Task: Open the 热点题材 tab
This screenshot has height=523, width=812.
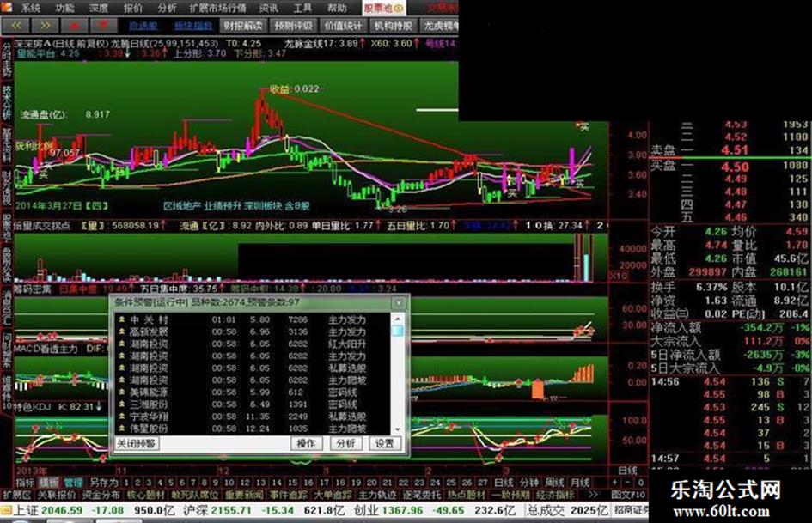Action: pos(467,495)
